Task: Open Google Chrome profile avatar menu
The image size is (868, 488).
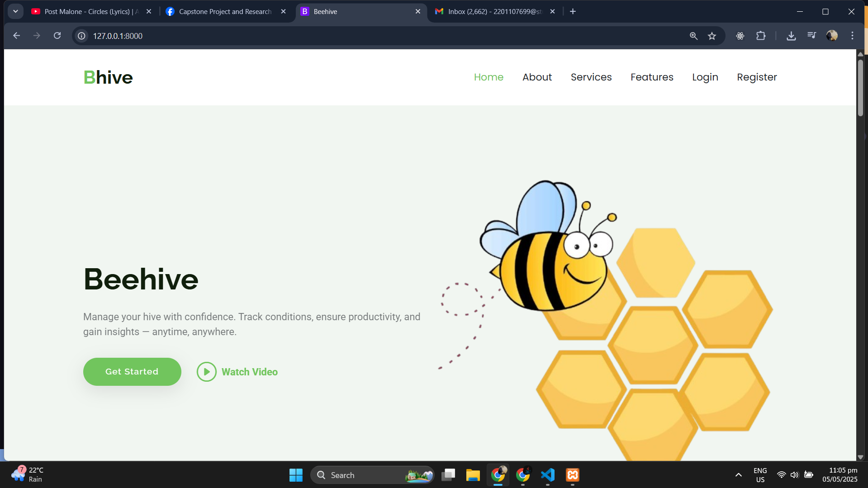Action: point(832,36)
